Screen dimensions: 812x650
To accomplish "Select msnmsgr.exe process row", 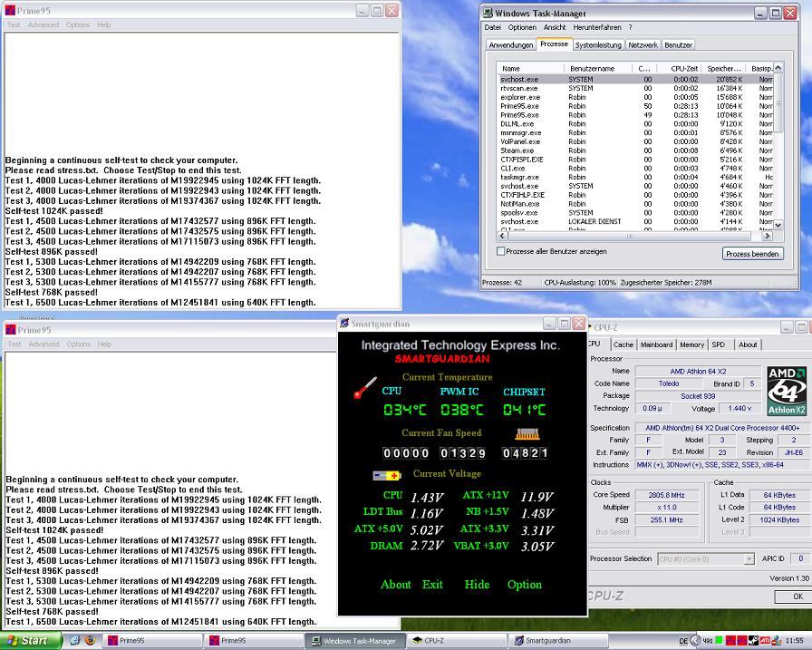I will coord(635,132).
